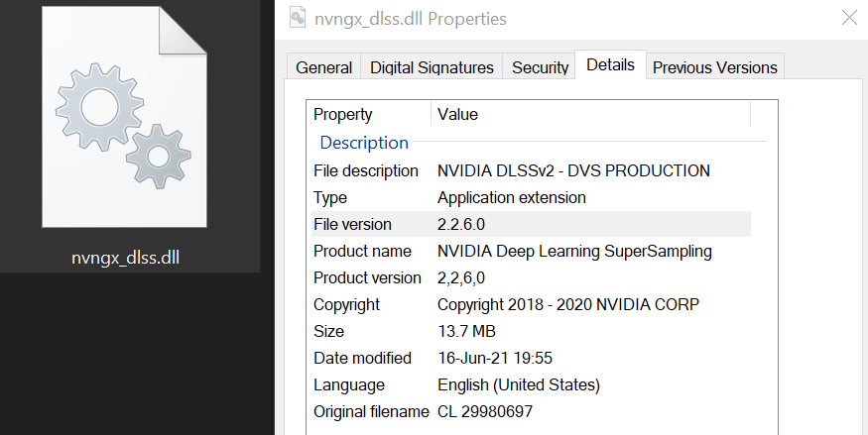Viewport: 868px width, 435px height.
Task: Open the Previous Versions tab
Action: tap(714, 67)
